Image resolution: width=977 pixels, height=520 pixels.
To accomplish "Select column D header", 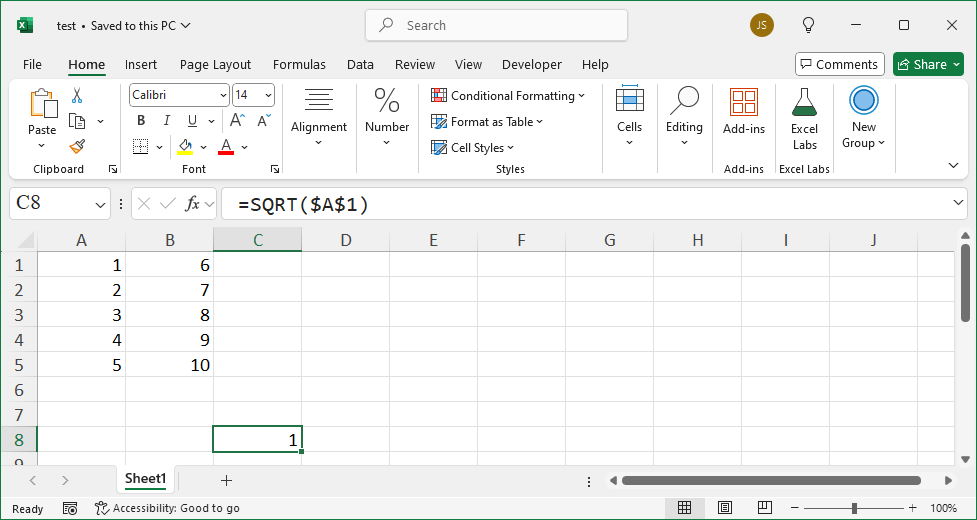I will pos(345,240).
